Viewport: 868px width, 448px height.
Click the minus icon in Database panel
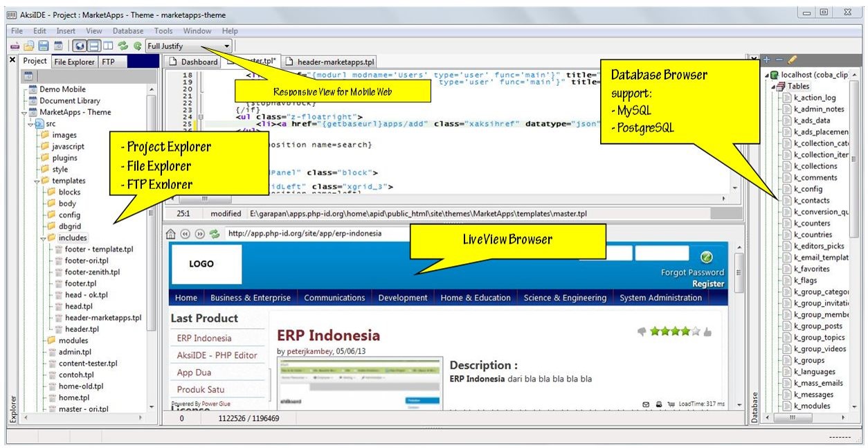779,60
